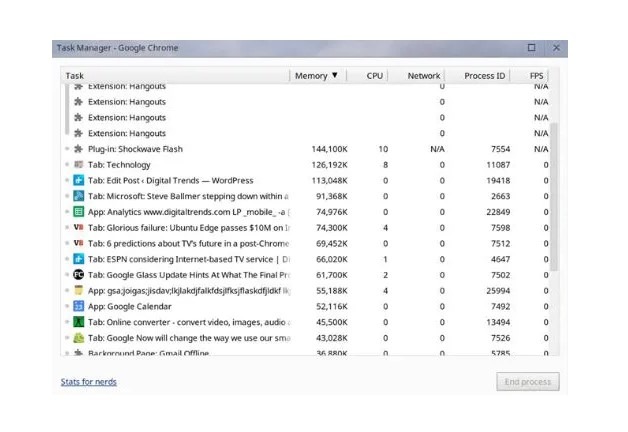Screen dimensions: 628x432
Task: Click the vertical scrollbar thumb
Action: tap(554, 197)
